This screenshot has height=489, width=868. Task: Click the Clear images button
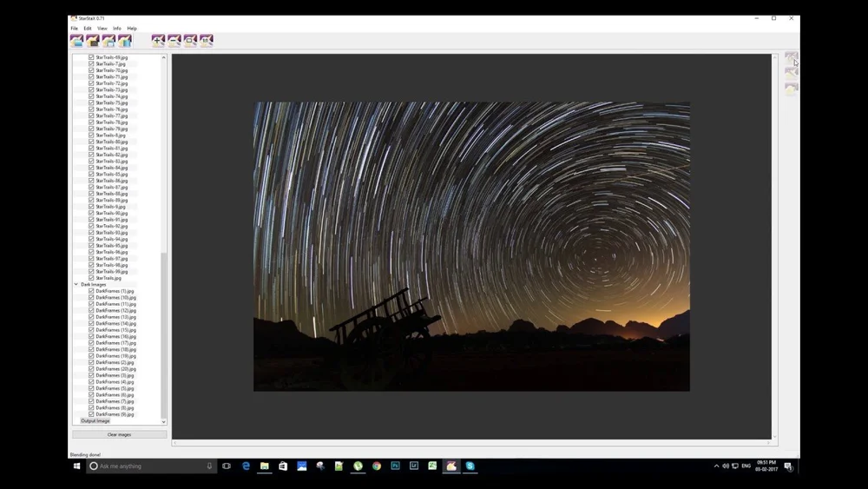[119, 435]
